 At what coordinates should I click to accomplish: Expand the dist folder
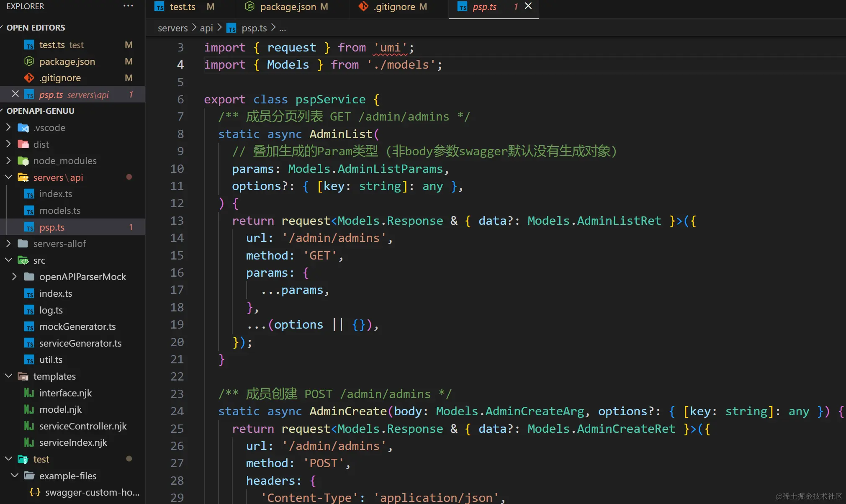click(8, 144)
